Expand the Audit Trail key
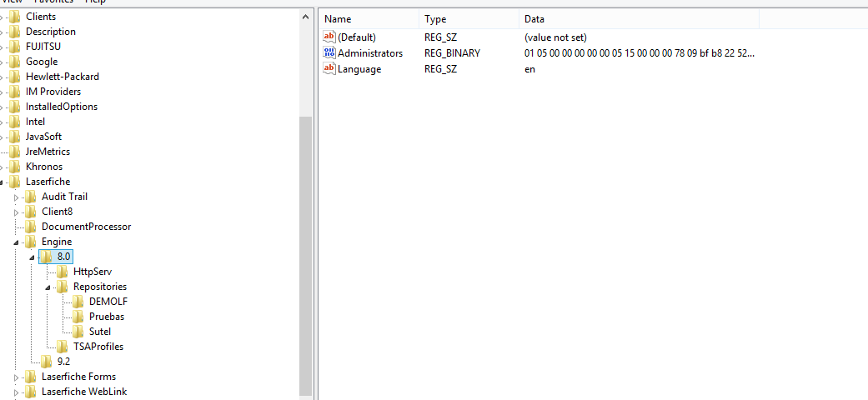 [x=16, y=197]
